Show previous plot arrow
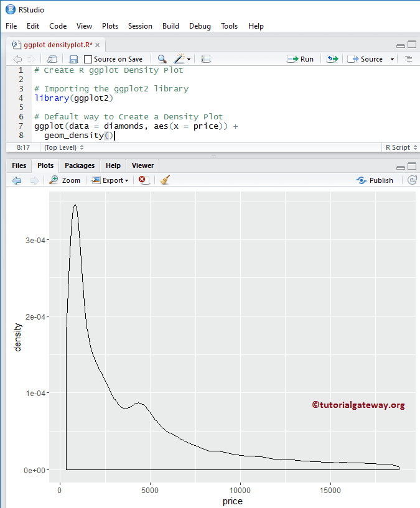 point(17,180)
